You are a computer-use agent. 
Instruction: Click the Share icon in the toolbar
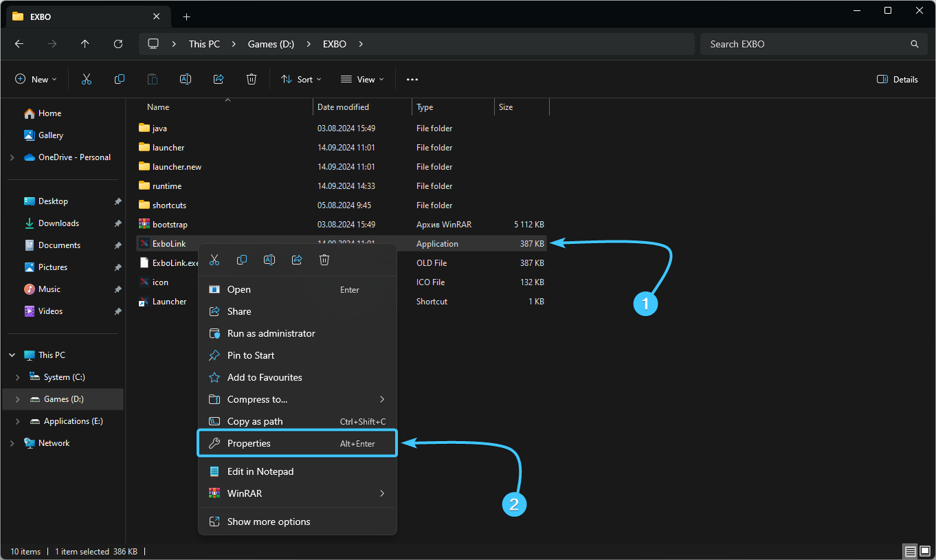(x=219, y=80)
